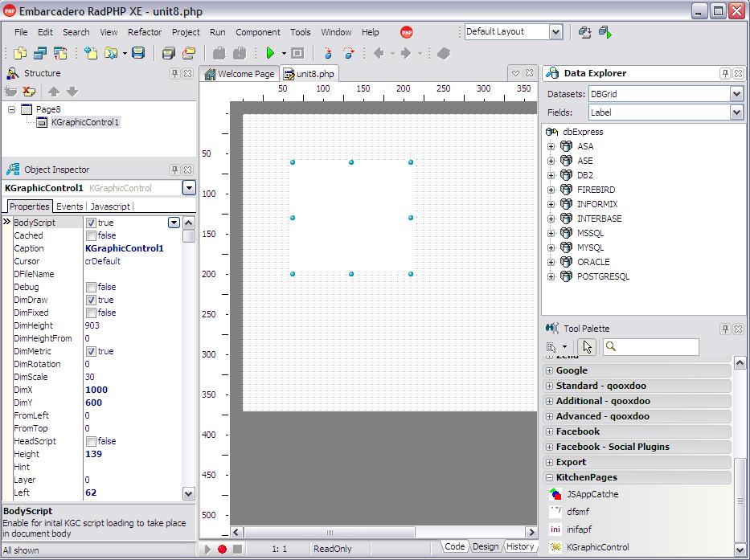Select the arrow pointer tool in Tool Palette
This screenshot has width=750, height=560.
[587, 347]
